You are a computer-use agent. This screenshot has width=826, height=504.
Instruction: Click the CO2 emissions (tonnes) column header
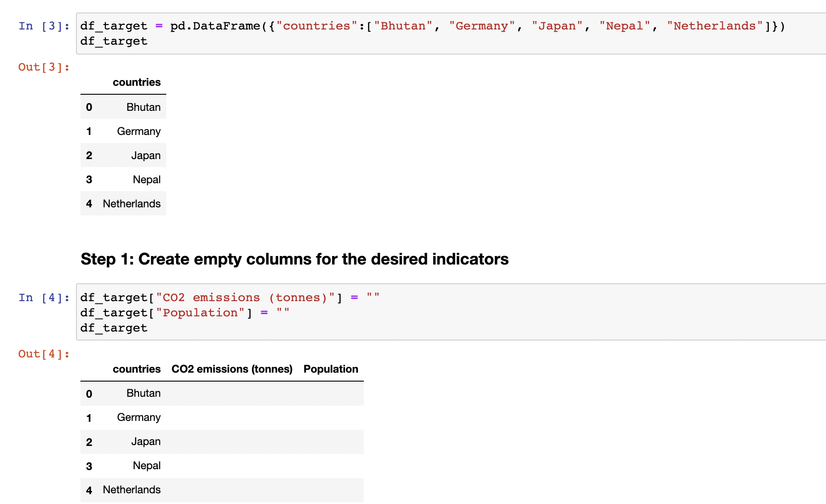click(232, 369)
